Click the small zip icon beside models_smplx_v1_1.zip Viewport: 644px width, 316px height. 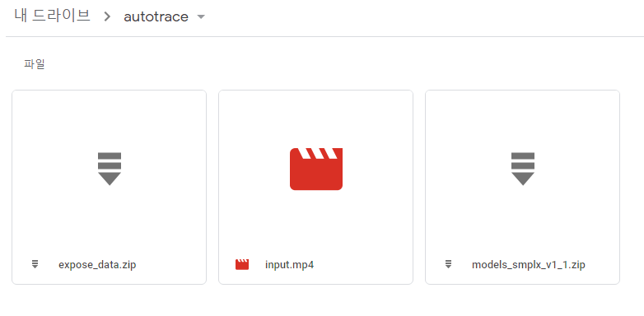click(x=448, y=264)
